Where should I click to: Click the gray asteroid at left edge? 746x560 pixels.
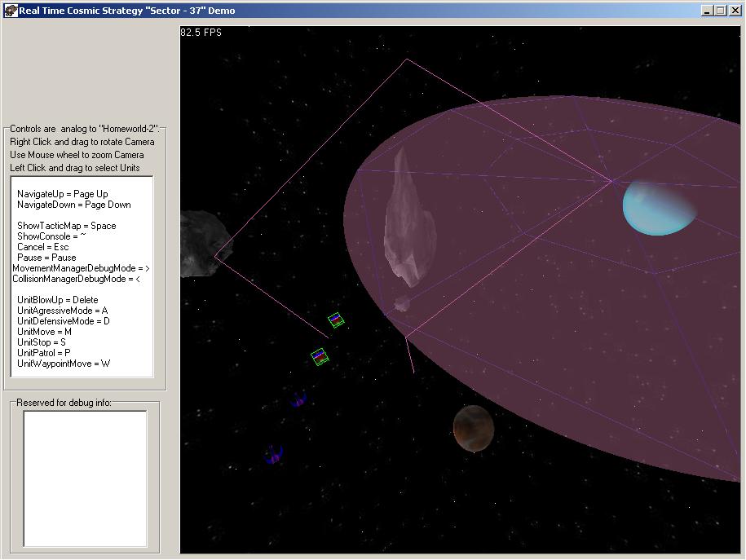(205, 244)
